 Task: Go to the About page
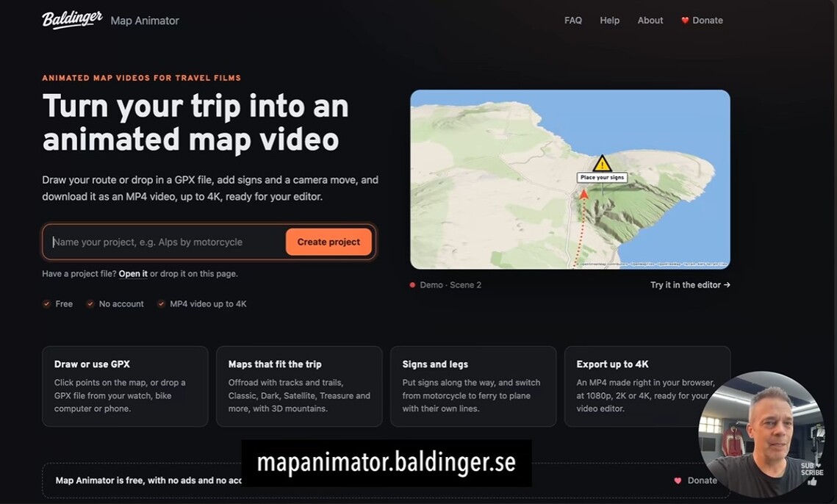650,21
